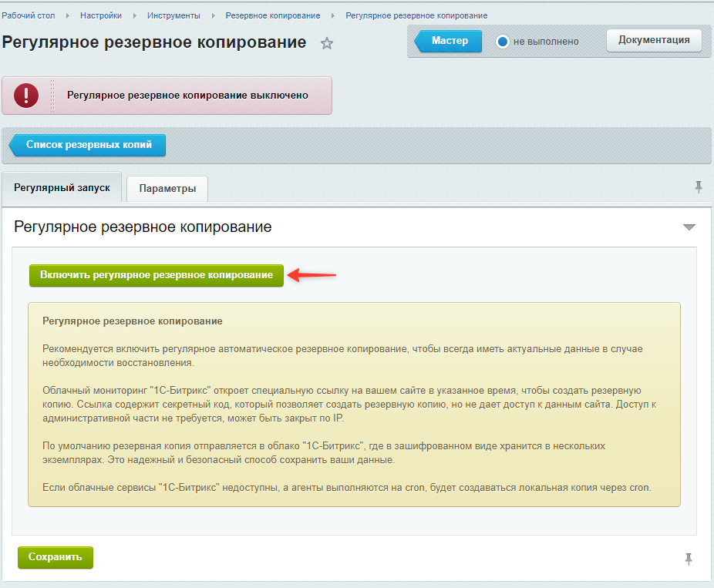The height and width of the screenshot is (588, 714).
Task: Open Рабочий стол breadcrumb link
Action: [29, 15]
